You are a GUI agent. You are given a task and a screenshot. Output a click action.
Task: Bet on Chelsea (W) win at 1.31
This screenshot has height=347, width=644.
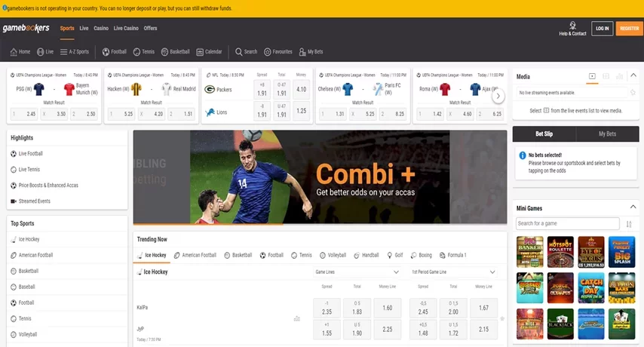[x=333, y=114]
